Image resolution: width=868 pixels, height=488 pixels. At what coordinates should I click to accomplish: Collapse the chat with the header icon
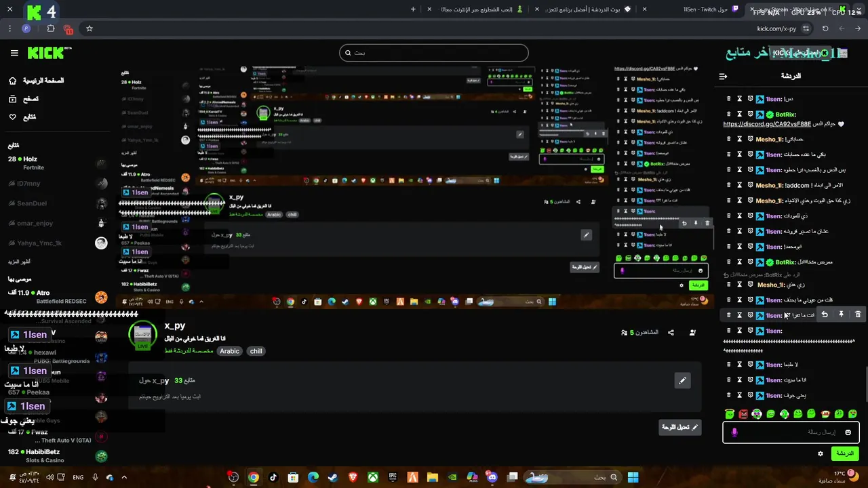(723, 77)
